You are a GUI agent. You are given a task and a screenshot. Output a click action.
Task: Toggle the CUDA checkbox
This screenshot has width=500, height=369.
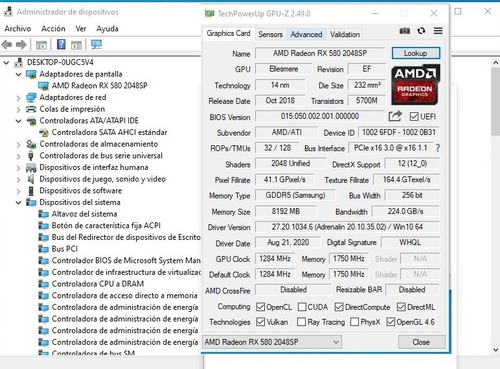(302, 307)
